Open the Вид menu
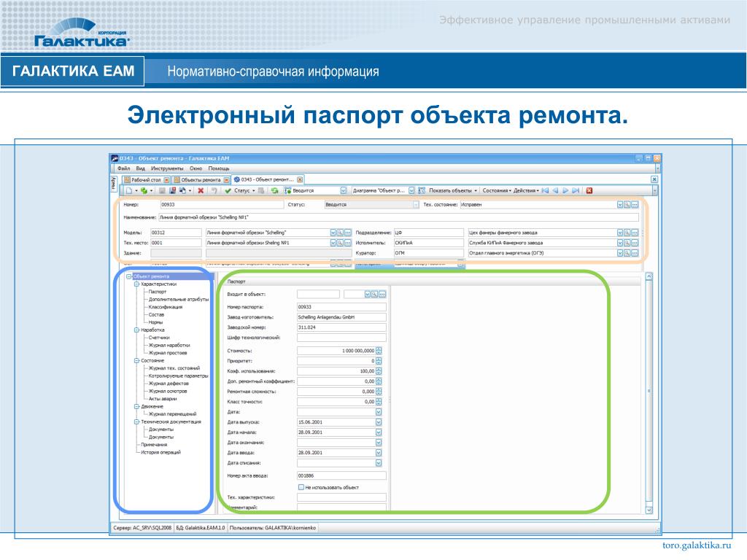The height and width of the screenshot is (560, 747). click(x=140, y=168)
